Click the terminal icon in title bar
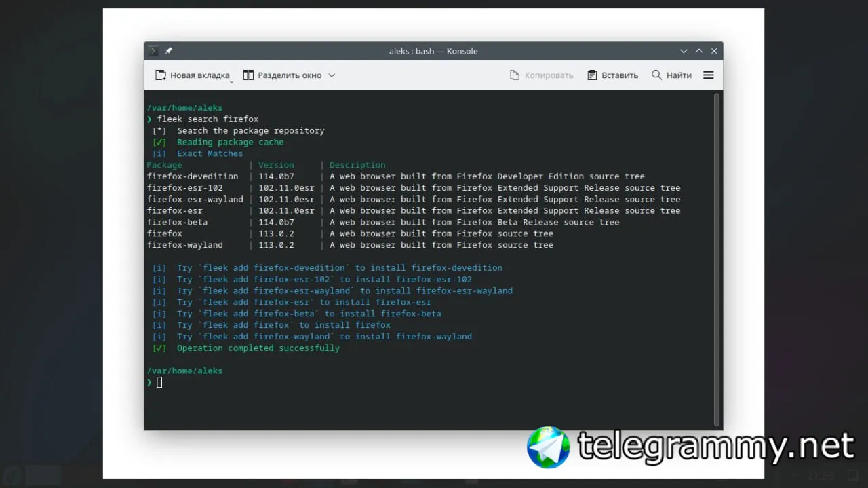Screen dimensions: 868x488 tap(153, 51)
